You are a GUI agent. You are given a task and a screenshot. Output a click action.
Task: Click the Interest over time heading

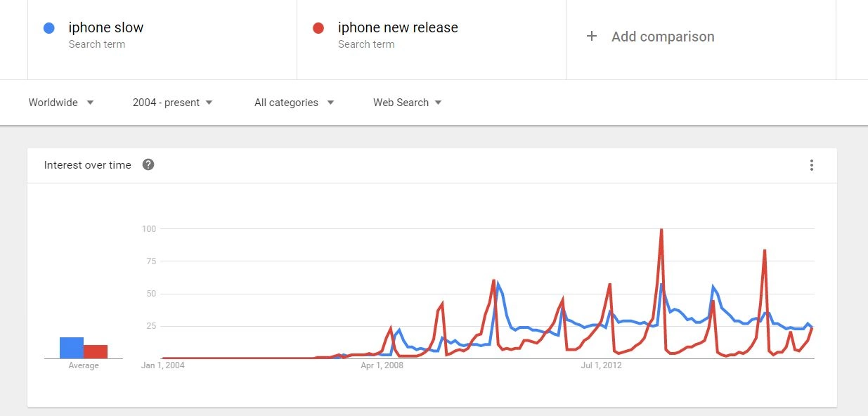(88, 165)
